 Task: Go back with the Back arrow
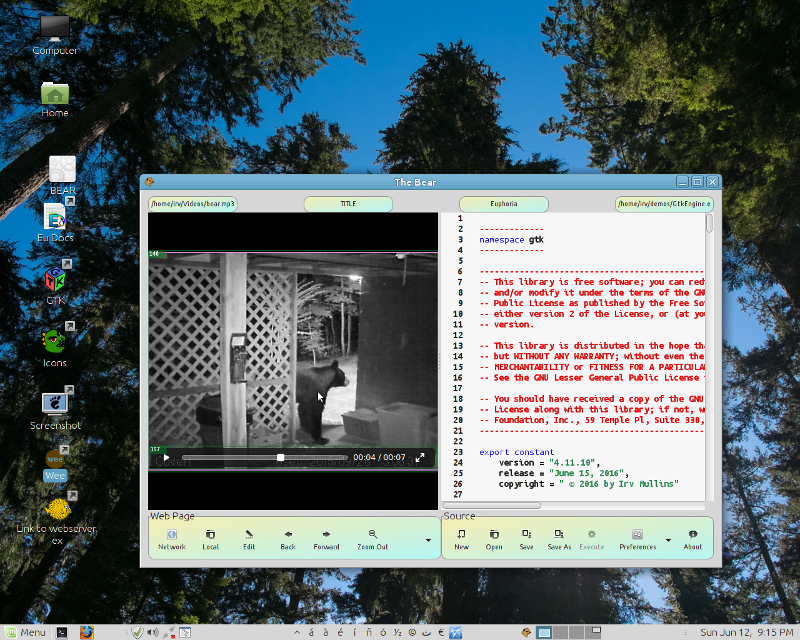click(288, 539)
